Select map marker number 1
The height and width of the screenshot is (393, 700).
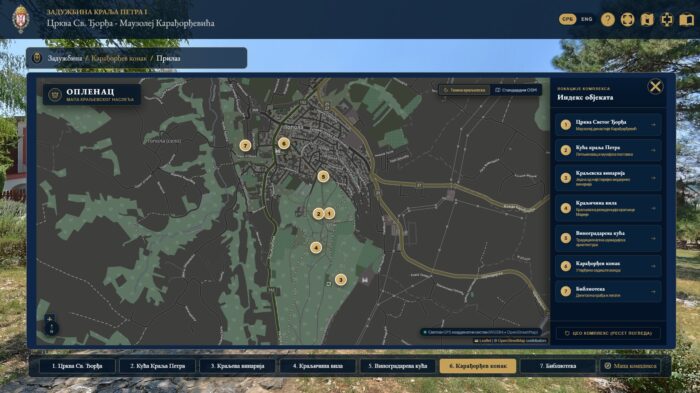[x=329, y=213]
